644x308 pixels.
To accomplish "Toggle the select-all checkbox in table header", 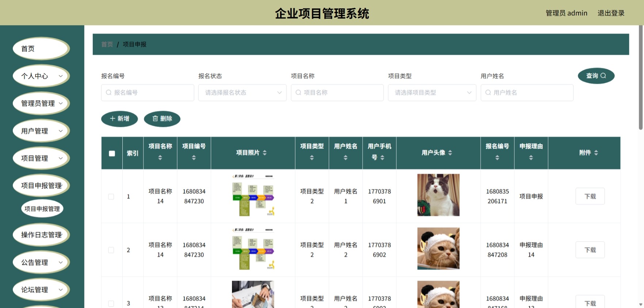I will (112, 153).
